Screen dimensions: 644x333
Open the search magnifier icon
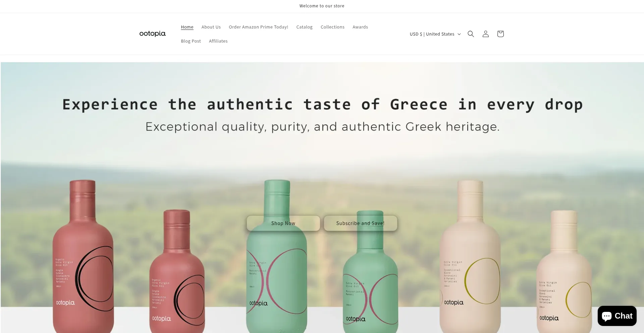click(471, 34)
